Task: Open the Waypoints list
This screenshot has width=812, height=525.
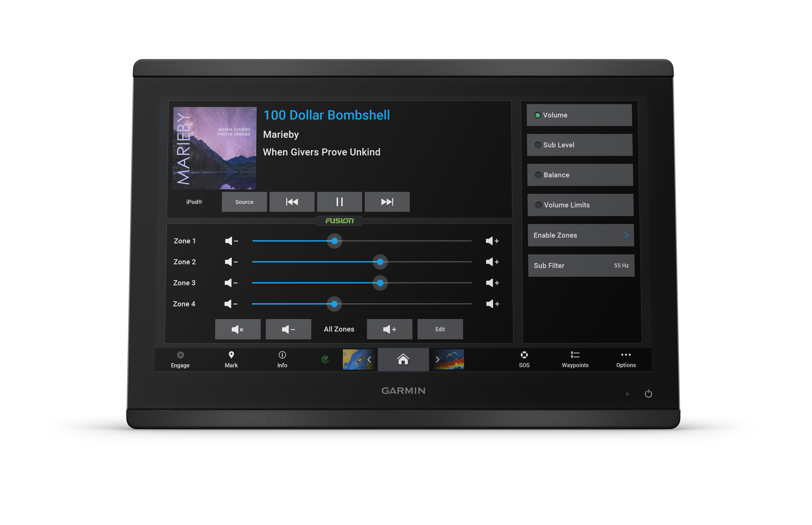Action: pyautogui.click(x=575, y=360)
